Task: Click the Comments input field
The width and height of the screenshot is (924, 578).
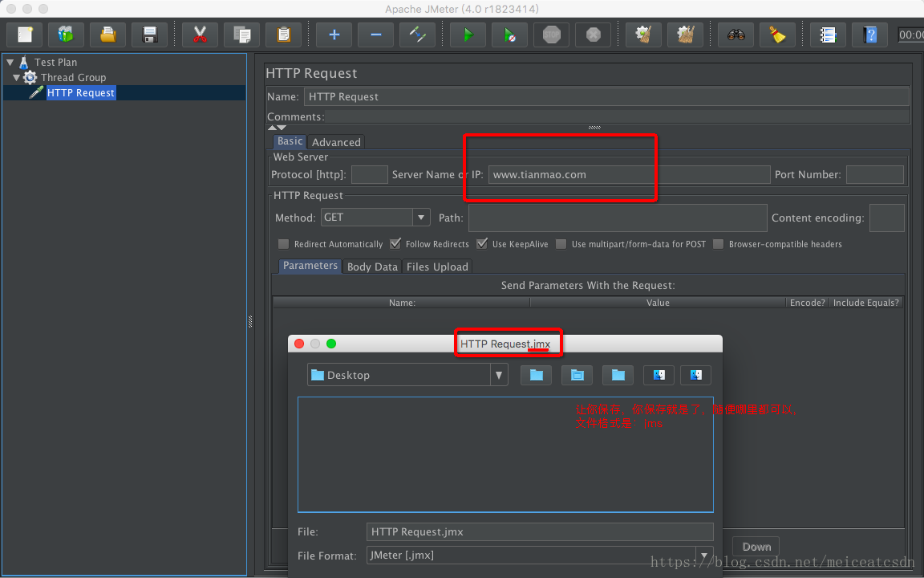Action: tap(617, 116)
